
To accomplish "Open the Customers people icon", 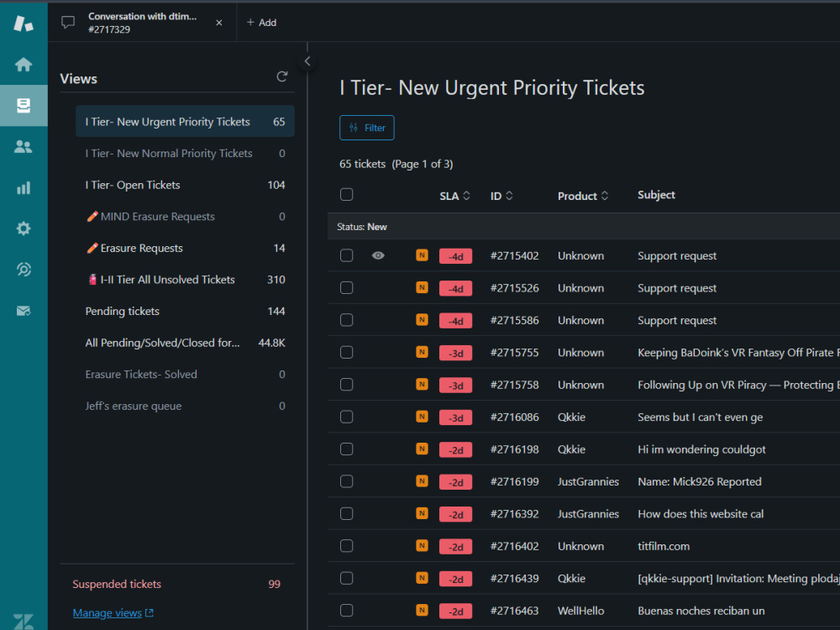I will pyautogui.click(x=24, y=147).
